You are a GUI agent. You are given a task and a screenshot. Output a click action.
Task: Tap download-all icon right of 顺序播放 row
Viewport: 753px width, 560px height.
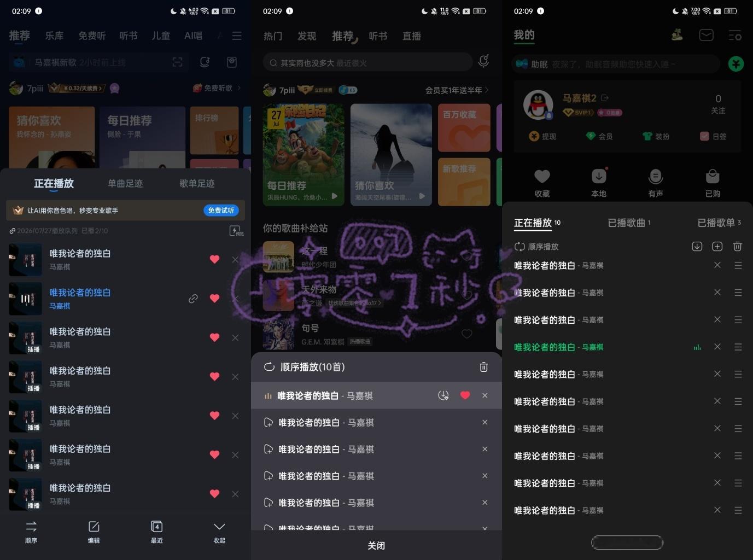[697, 247]
